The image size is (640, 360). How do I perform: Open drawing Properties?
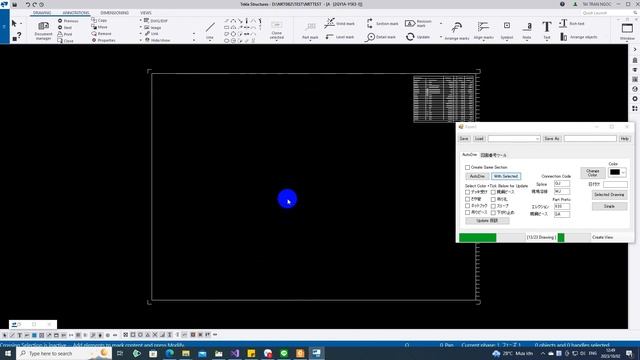point(104,40)
